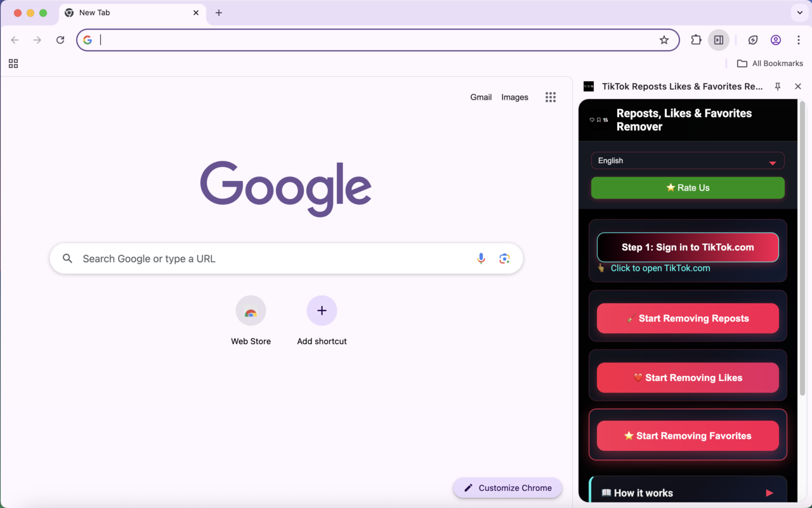Select the New Tab tab
The height and width of the screenshot is (508, 812).
(x=127, y=13)
